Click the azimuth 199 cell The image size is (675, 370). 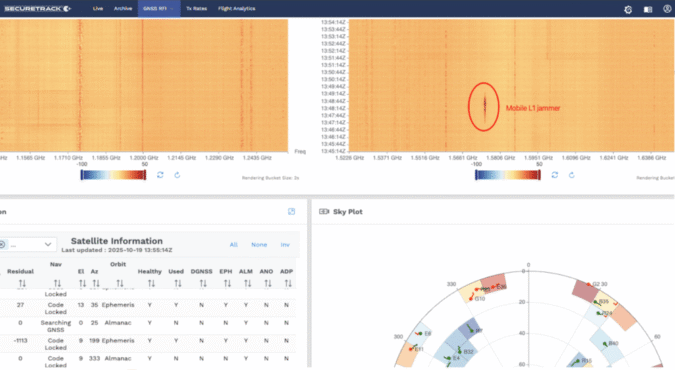pyautogui.click(x=94, y=340)
